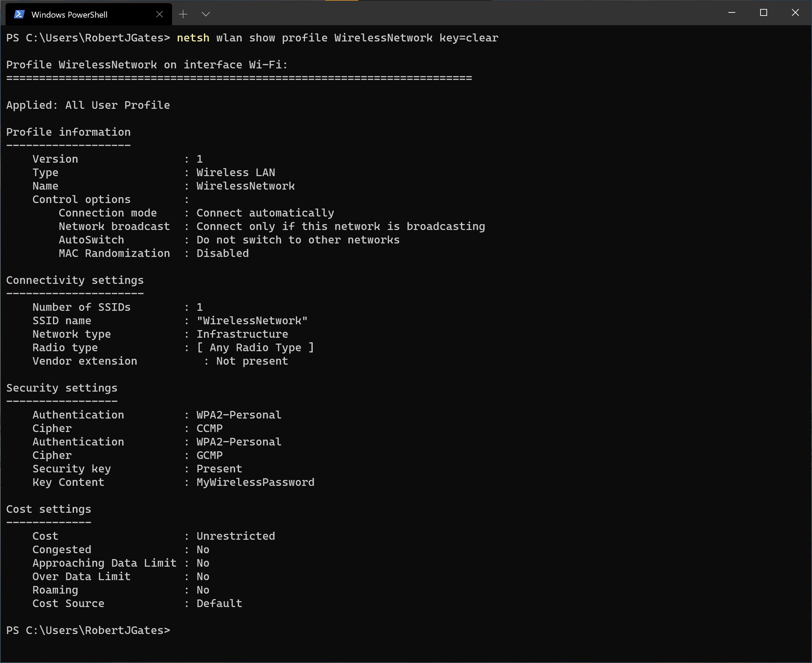Click 'Infrastructure' network type value
This screenshot has width=812, height=663.
click(x=242, y=334)
